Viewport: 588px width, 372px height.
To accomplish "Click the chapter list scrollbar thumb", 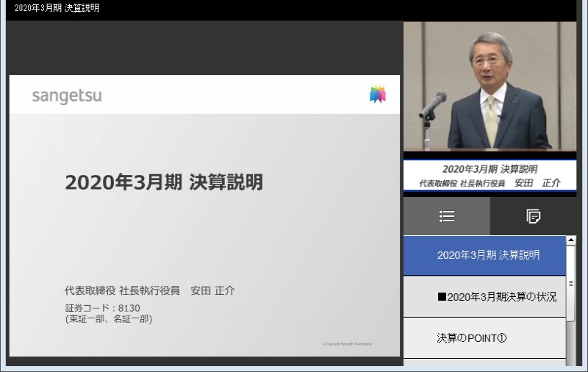I will tap(571, 283).
